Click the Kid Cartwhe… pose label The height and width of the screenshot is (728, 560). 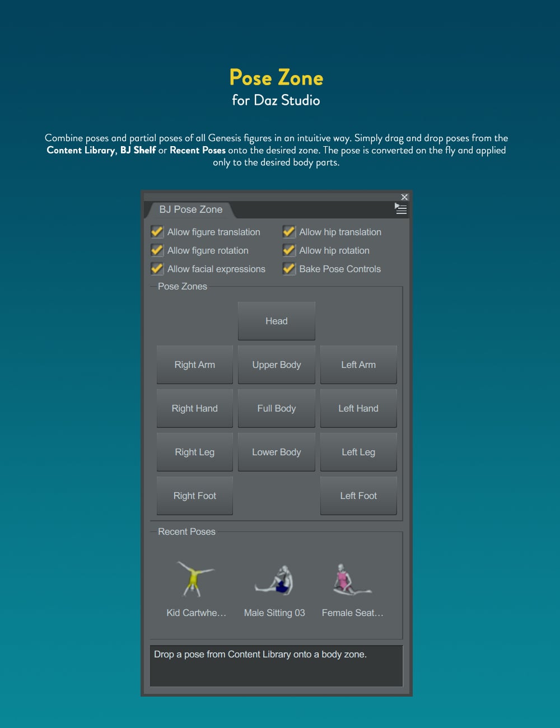(x=197, y=613)
